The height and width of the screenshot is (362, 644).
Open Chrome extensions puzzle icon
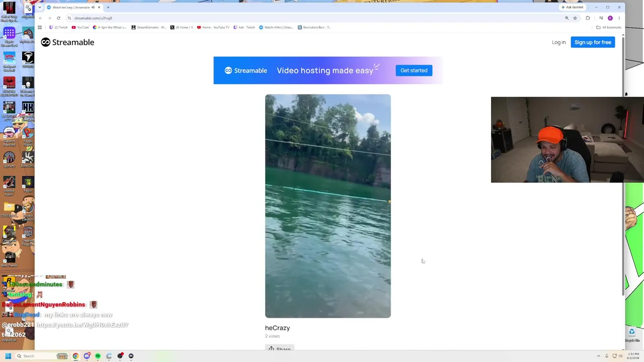click(588, 18)
